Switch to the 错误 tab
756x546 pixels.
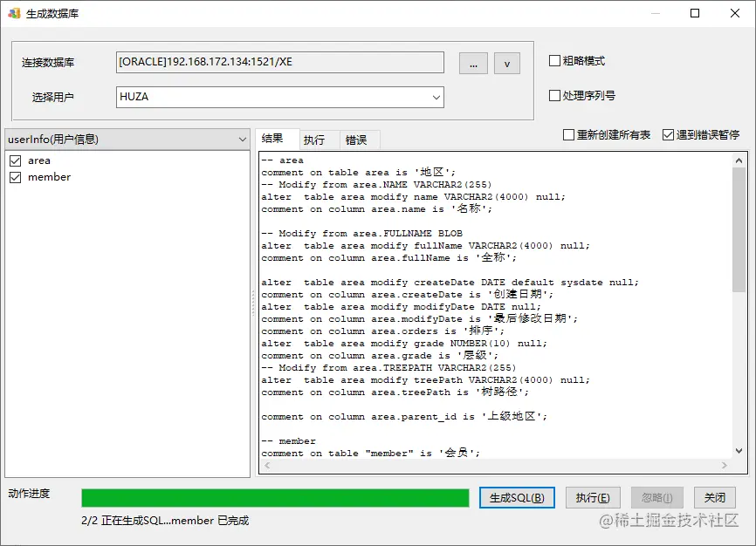[x=360, y=140]
